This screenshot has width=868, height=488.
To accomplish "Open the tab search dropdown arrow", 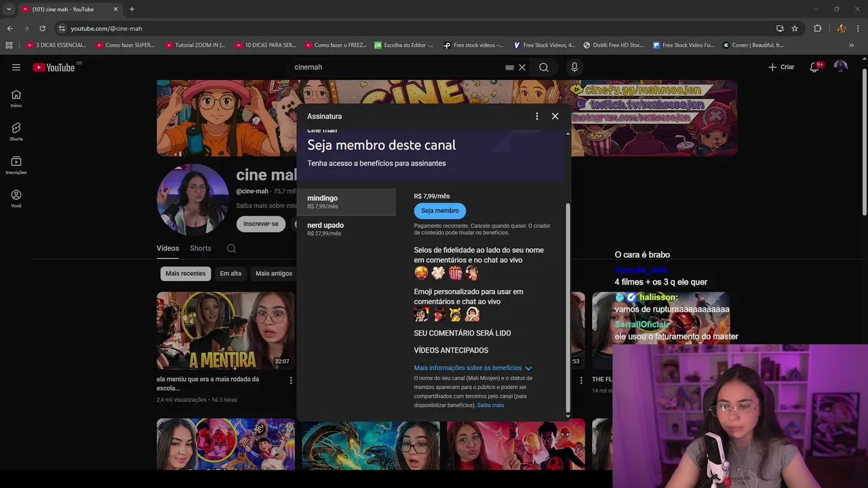I will coord(9,9).
